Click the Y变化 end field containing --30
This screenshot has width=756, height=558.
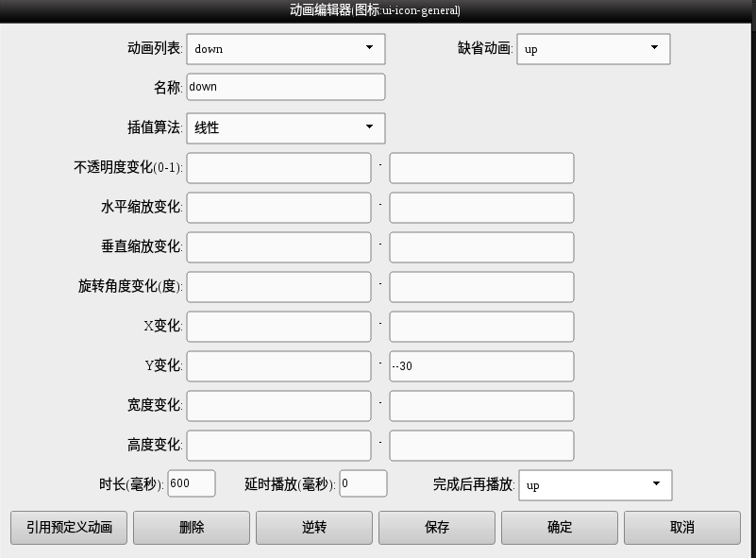[x=481, y=366]
